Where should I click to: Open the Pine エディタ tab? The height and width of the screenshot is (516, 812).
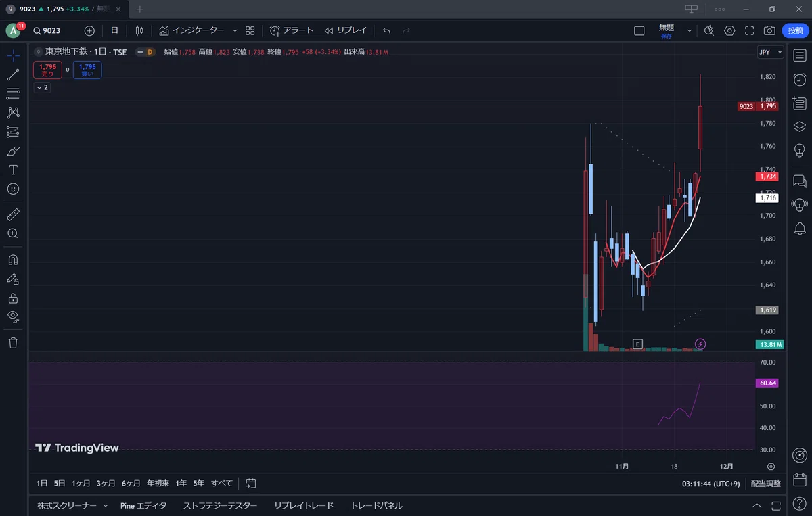(x=143, y=506)
